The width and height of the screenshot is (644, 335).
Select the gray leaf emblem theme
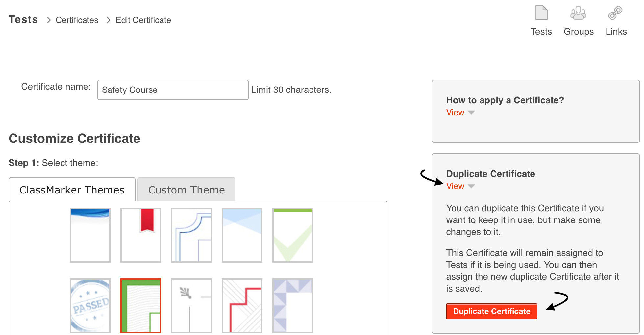[191, 305]
